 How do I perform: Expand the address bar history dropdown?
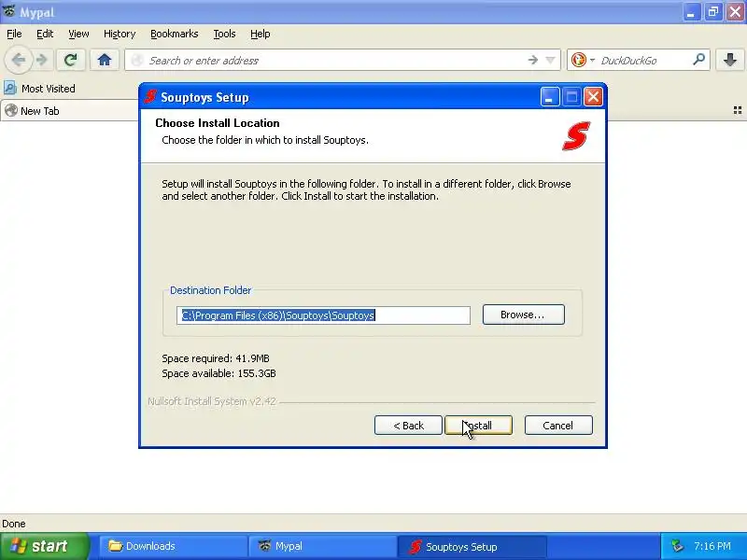click(x=550, y=60)
